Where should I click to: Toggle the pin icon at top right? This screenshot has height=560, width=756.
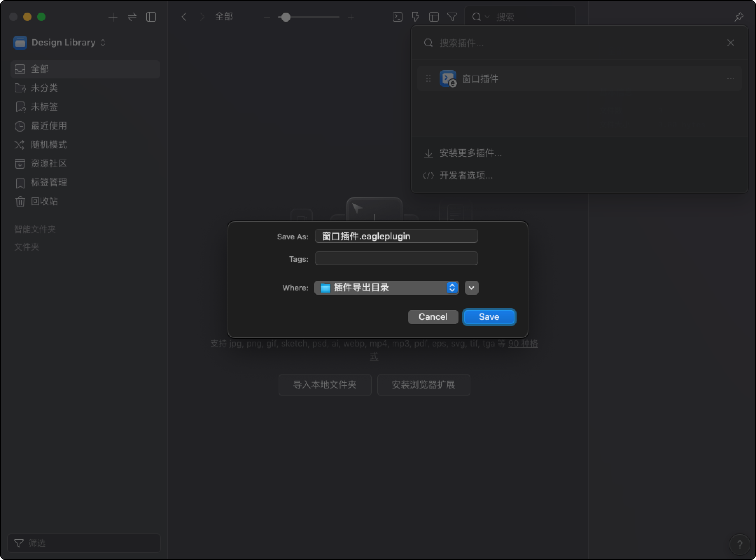click(x=739, y=17)
